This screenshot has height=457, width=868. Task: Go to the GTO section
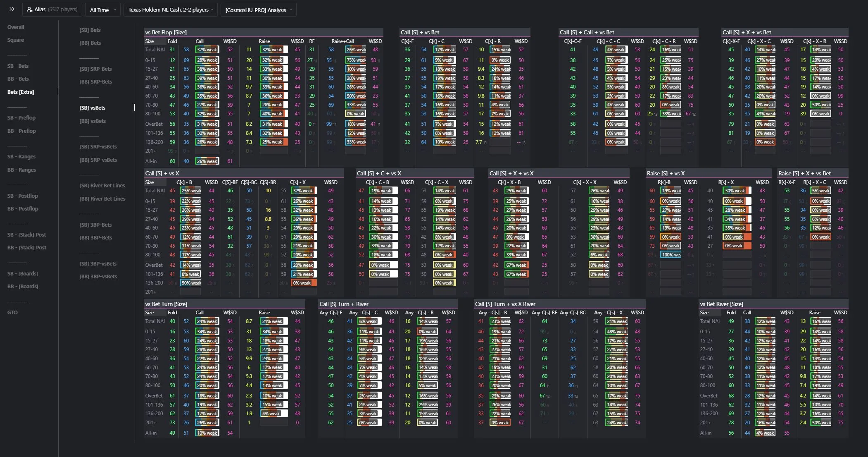tap(12, 313)
